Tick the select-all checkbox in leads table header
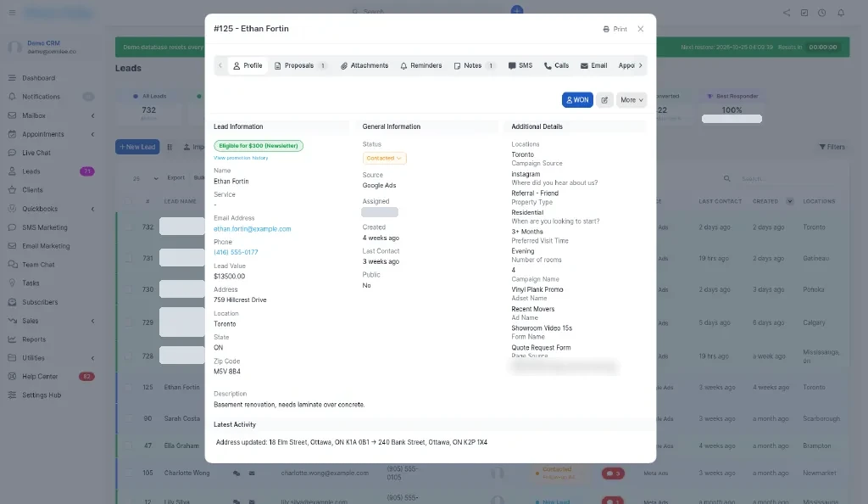This screenshot has width=868, height=504. [x=129, y=202]
